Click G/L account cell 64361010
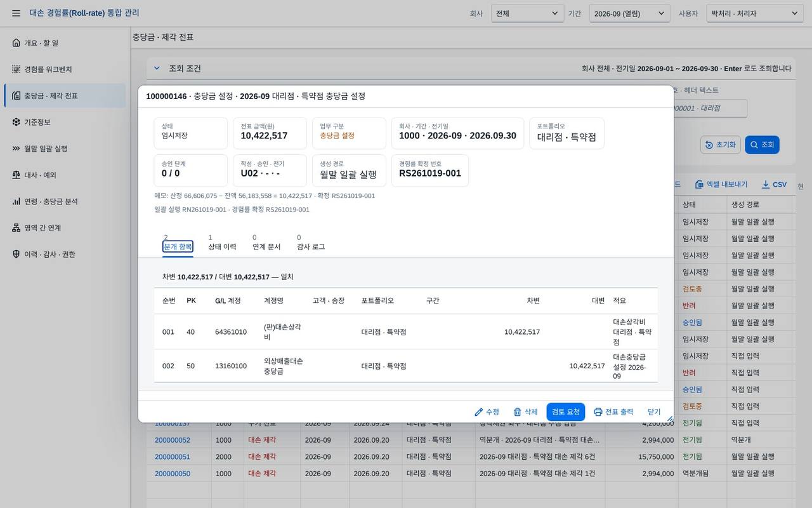 point(231,332)
